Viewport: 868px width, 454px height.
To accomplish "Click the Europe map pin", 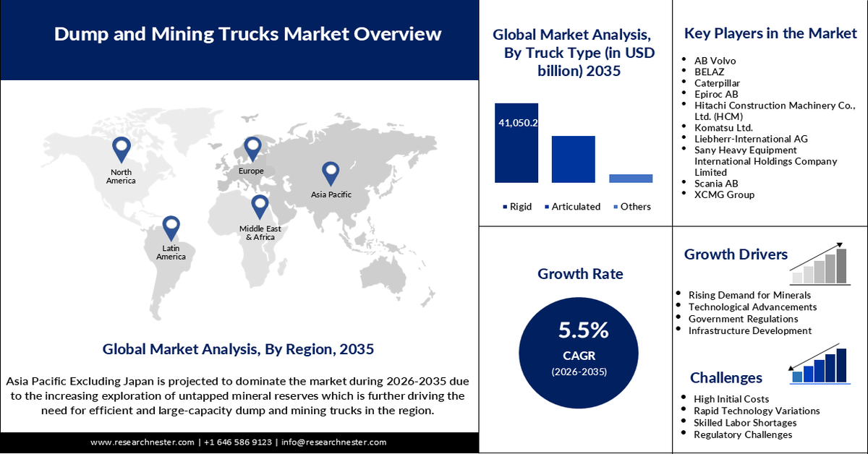I will point(252,150).
